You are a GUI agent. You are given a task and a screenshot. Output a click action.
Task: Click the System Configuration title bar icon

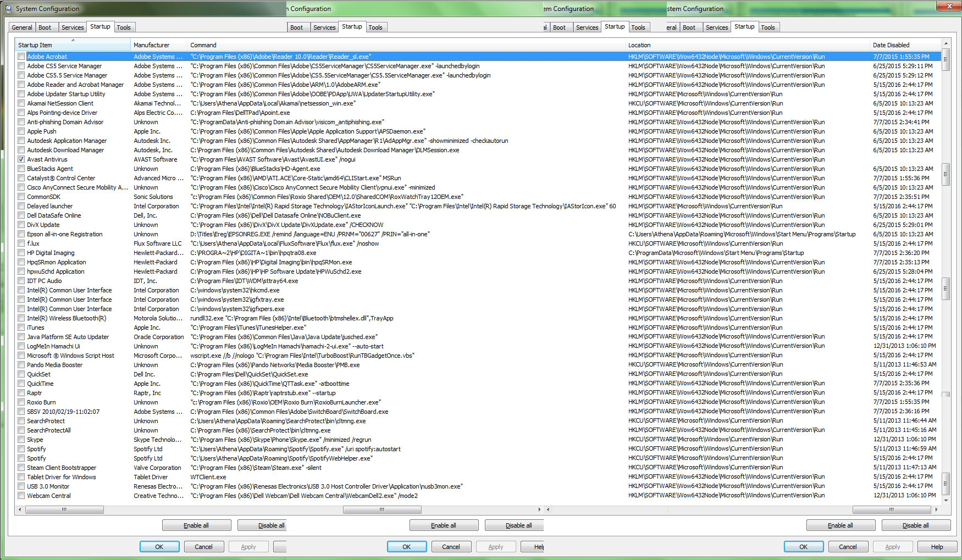pos(8,9)
